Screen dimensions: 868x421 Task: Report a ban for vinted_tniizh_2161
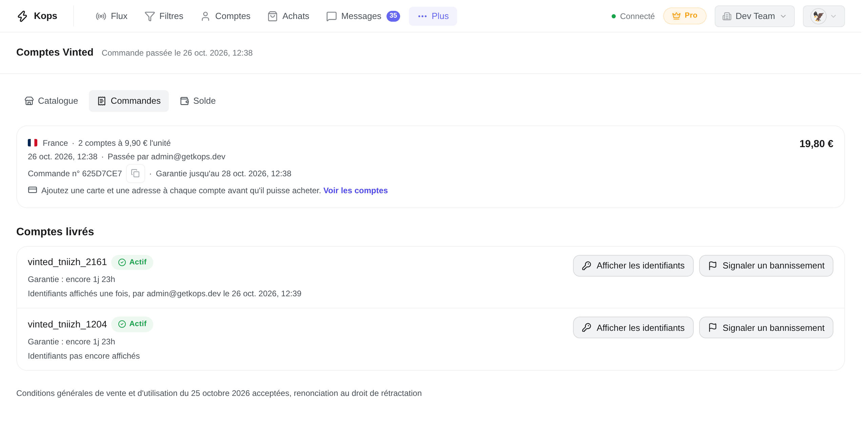[766, 265]
